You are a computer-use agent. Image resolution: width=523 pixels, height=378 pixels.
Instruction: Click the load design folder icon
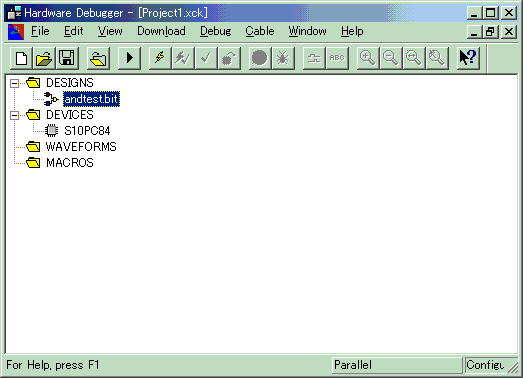(x=98, y=58)
